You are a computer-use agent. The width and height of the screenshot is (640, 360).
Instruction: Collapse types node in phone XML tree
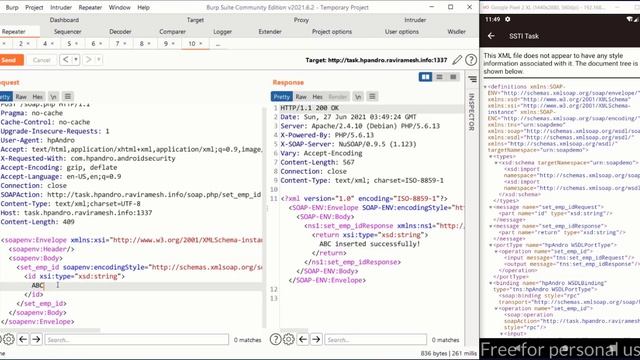click(x=491, y=156)
